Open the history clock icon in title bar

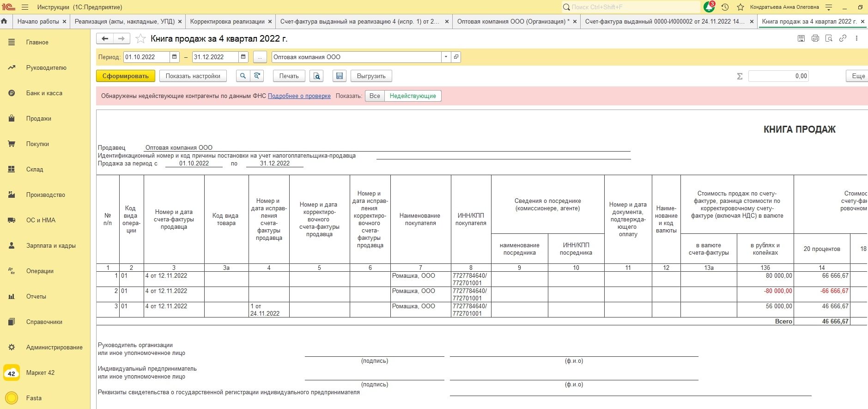[725, 7]
